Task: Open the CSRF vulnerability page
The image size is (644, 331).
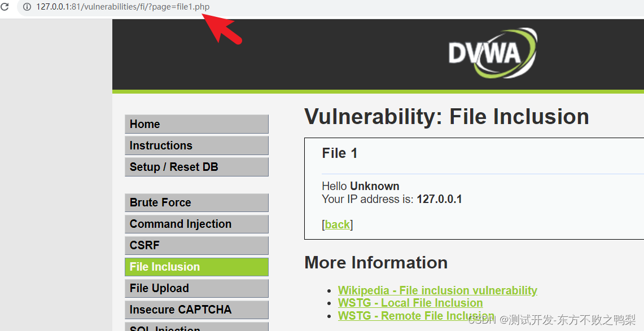Action: pyautogui.click(x=196, y=245)
